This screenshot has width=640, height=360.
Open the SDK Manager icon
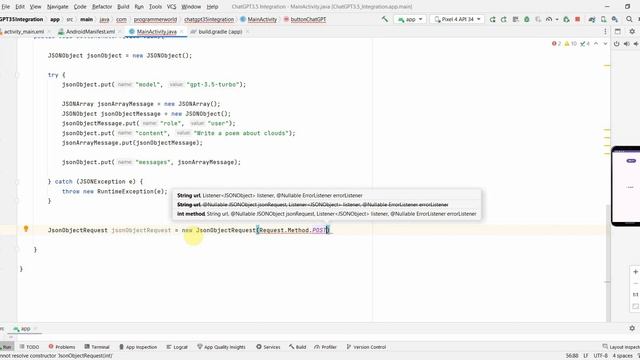pyautogui.click(x=615, y=19)
